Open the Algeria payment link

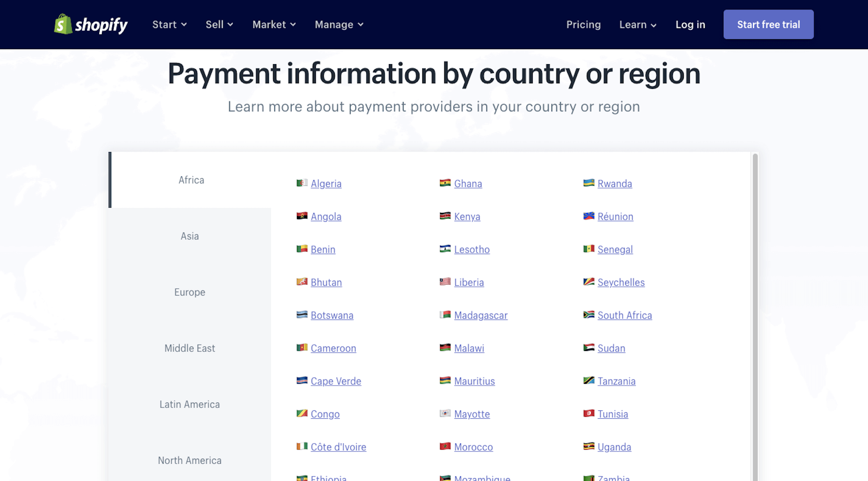tap(326, 183)
